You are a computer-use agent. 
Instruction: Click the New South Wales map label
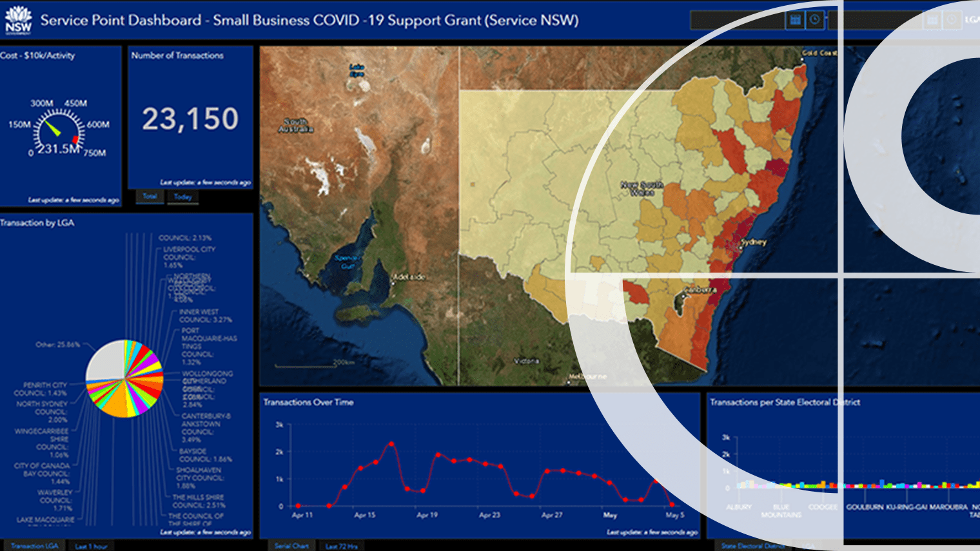click(642, 188)
